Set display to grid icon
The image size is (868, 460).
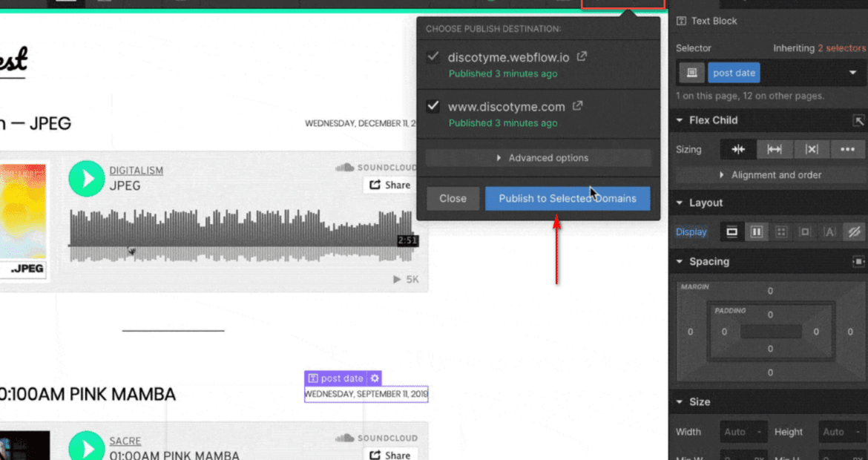click(781, 232)
